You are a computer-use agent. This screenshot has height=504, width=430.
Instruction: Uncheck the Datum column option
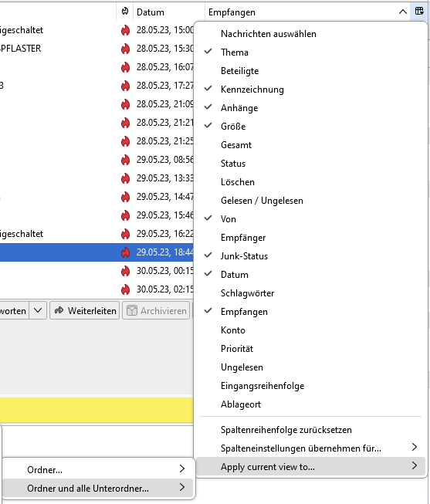pos(310,275)
